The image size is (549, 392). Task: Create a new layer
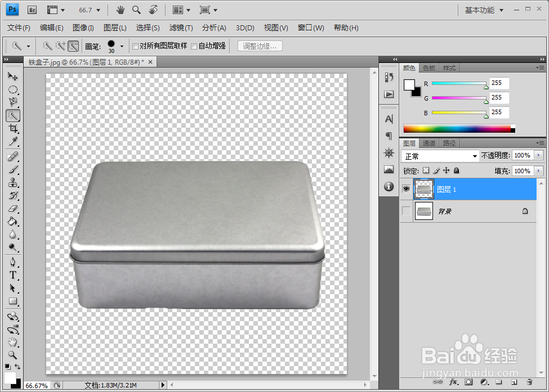(x=514, y=382)
